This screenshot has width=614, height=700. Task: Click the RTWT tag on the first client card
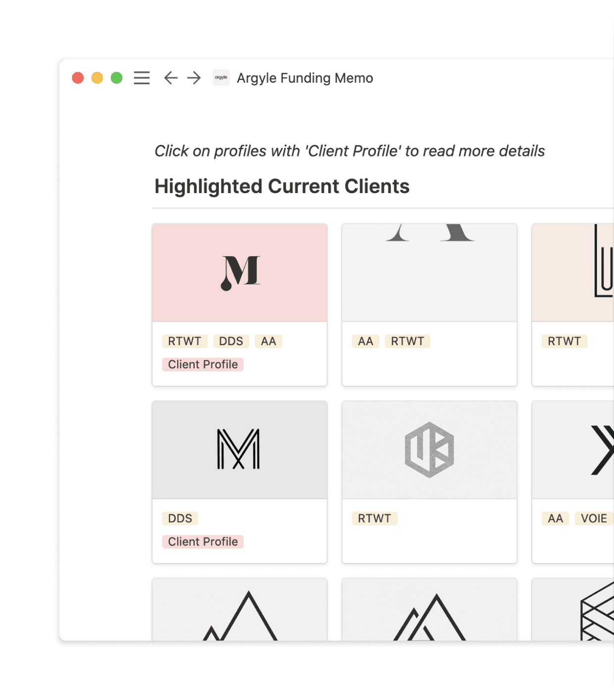coord(184,341)
